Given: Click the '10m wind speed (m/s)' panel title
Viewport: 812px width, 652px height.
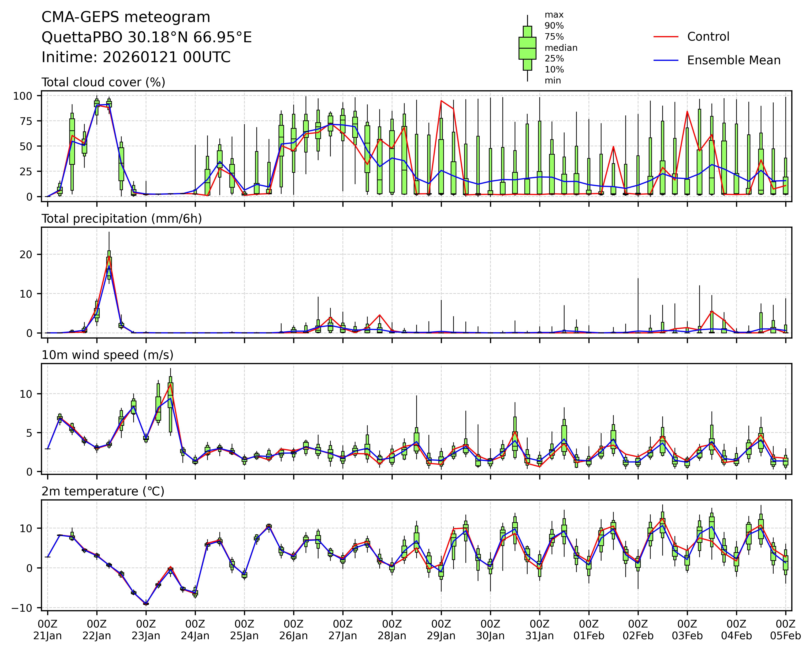Looking at the screenshot, I should tap(107, 355).
